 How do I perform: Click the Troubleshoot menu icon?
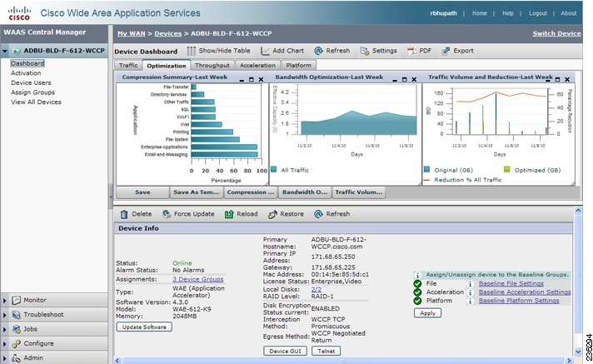(16, 314)
